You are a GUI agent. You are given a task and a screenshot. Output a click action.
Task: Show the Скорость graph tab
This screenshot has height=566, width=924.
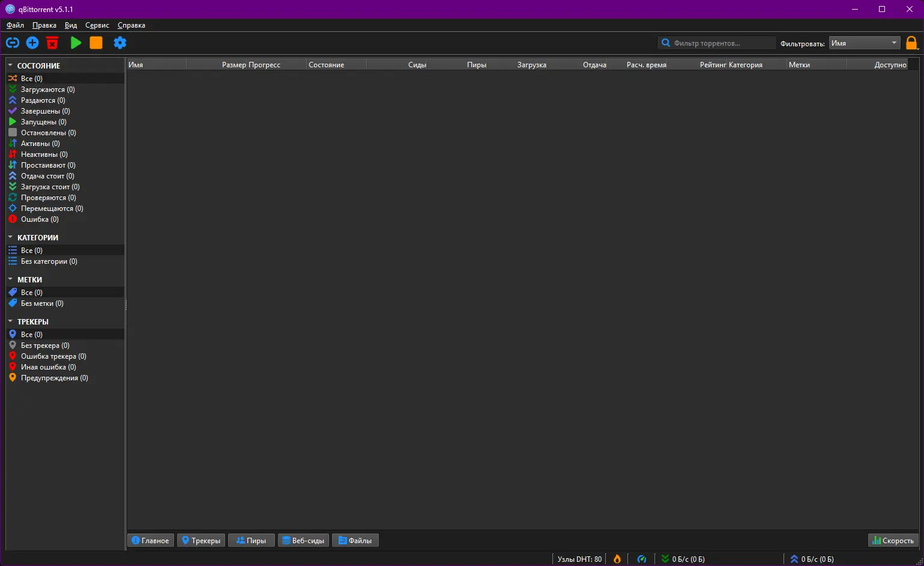coord(893,541)
